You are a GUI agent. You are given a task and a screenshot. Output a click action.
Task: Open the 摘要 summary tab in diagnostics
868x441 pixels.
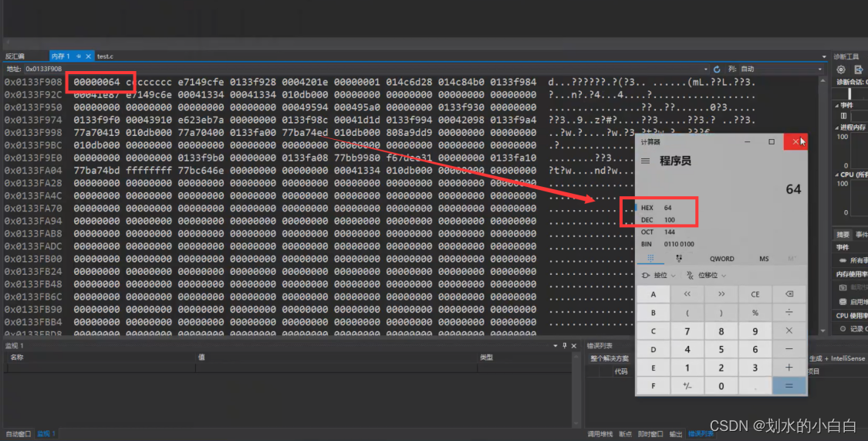pyautogui.click(x=843, y=234)
